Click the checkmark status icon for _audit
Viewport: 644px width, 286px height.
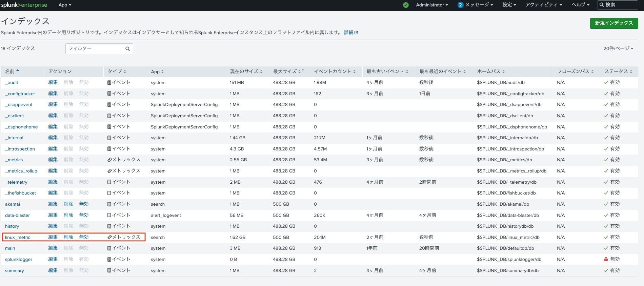tap(606, 82)
